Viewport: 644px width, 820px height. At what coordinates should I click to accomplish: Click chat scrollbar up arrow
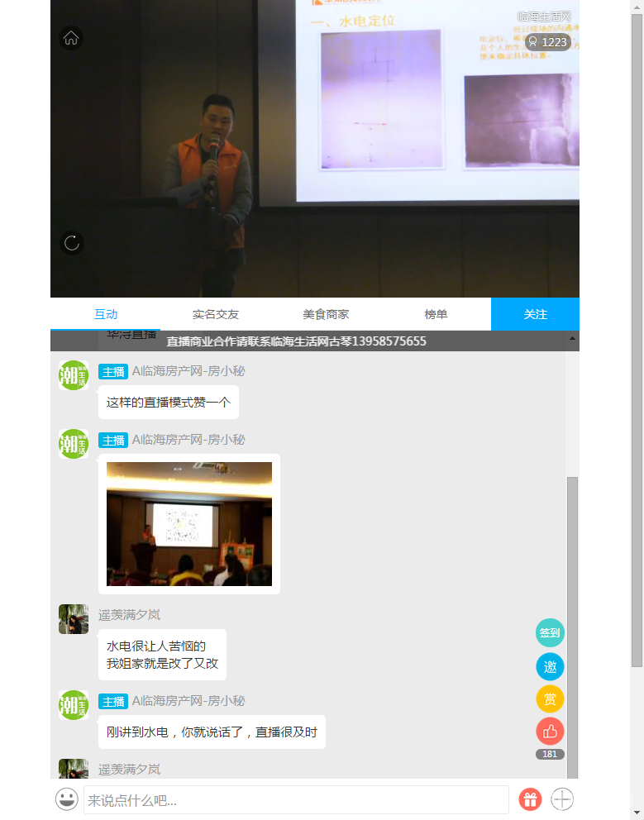pyautogui.click(x=572, y=338)
